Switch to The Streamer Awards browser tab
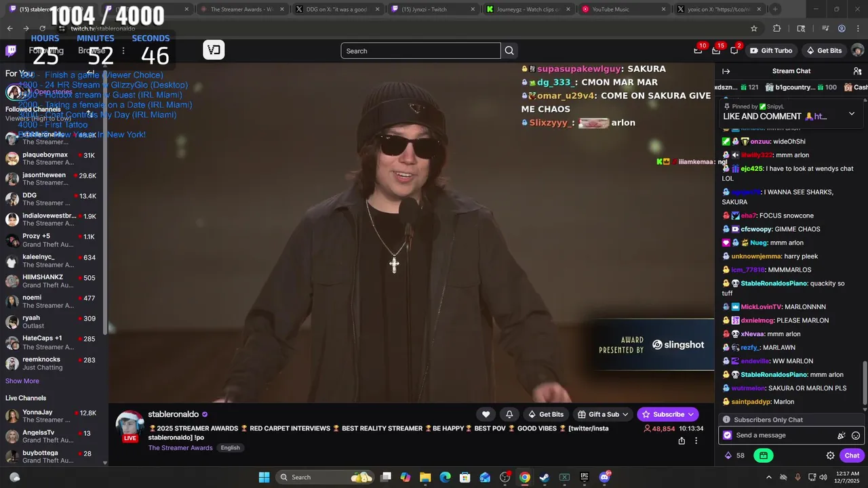Image resolution: width=868 pixels, height=488 pixels. coord(241,9)
